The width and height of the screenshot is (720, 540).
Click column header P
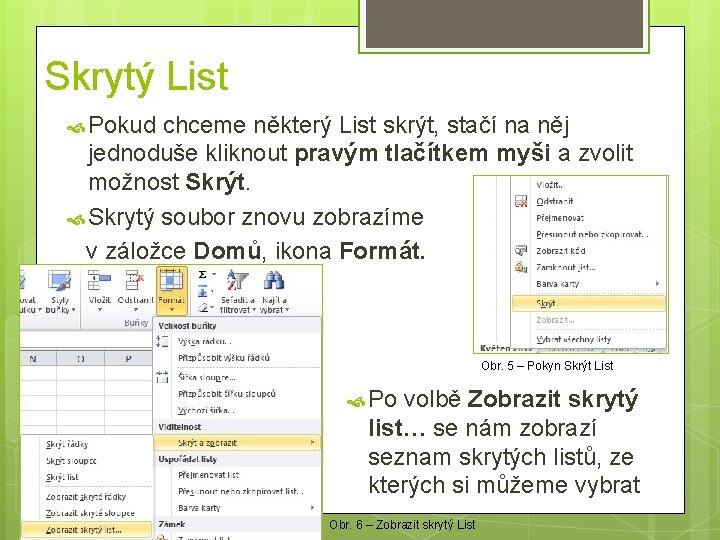(x=129, y=359)
